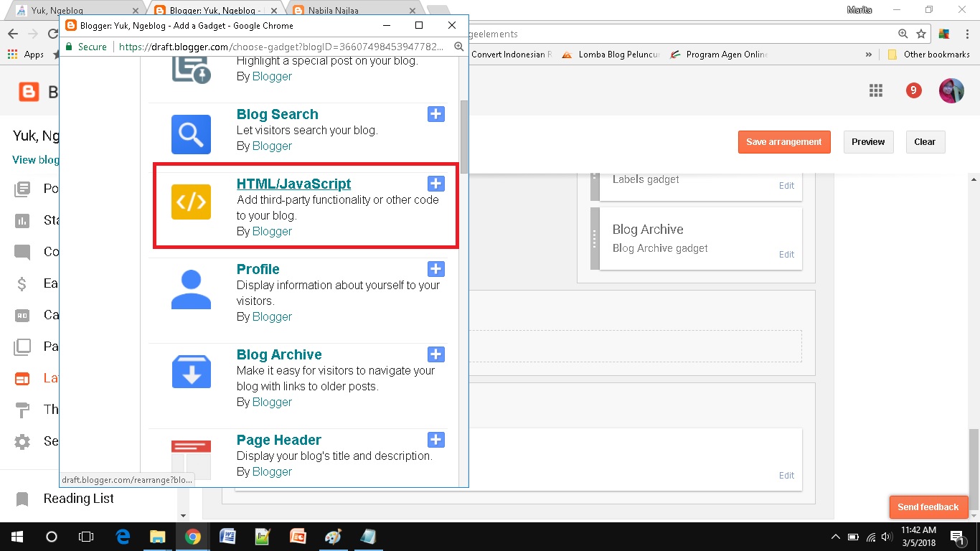Open Task View on the taskbar
Viewport: 980px width, 551px height.
pyautogui.click(x=86, y=537)
